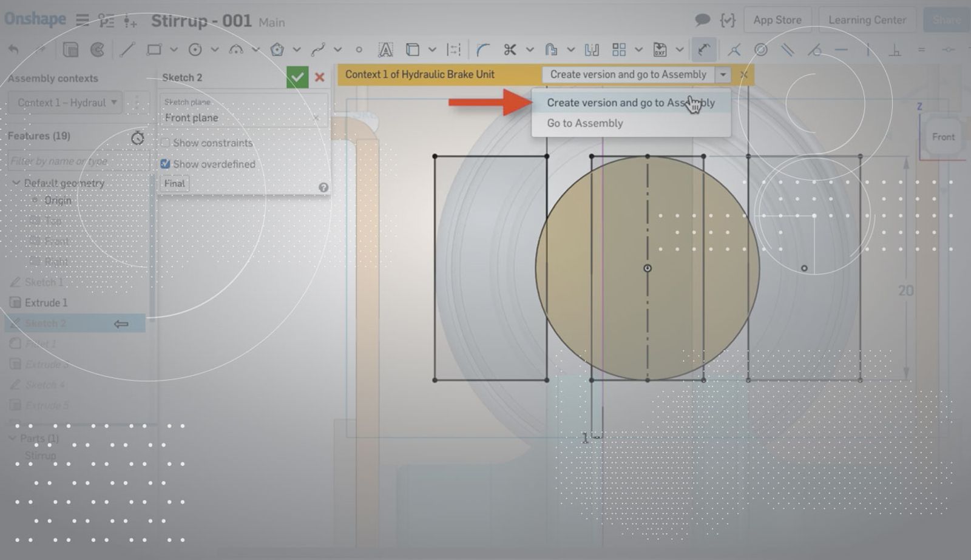Select the Sketch fillet tool
971x560 pixels.
click(482, 50)
